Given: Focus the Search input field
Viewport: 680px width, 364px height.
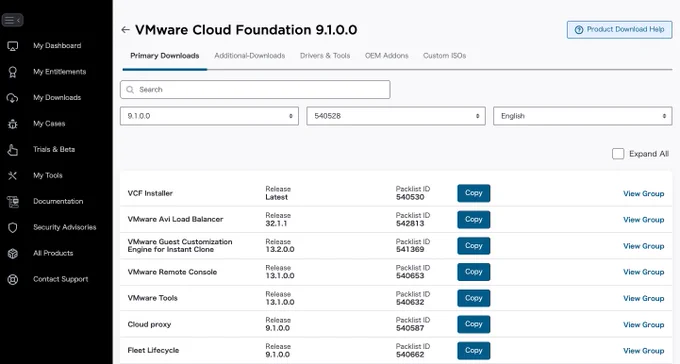Looking at the screenshot, I should [255, 89].
